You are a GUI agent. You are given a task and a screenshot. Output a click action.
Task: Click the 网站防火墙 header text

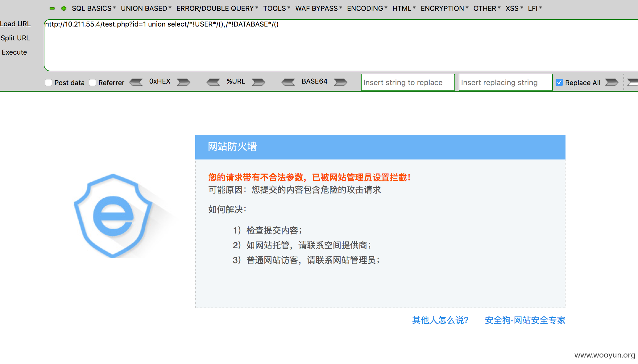(x=232, y=147)
